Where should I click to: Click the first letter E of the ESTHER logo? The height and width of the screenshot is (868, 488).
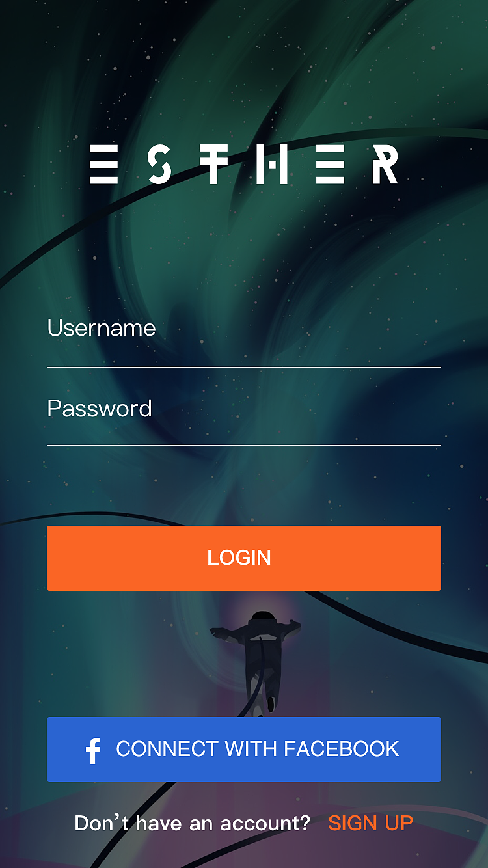pyautogui.click(x=103, y=165)
